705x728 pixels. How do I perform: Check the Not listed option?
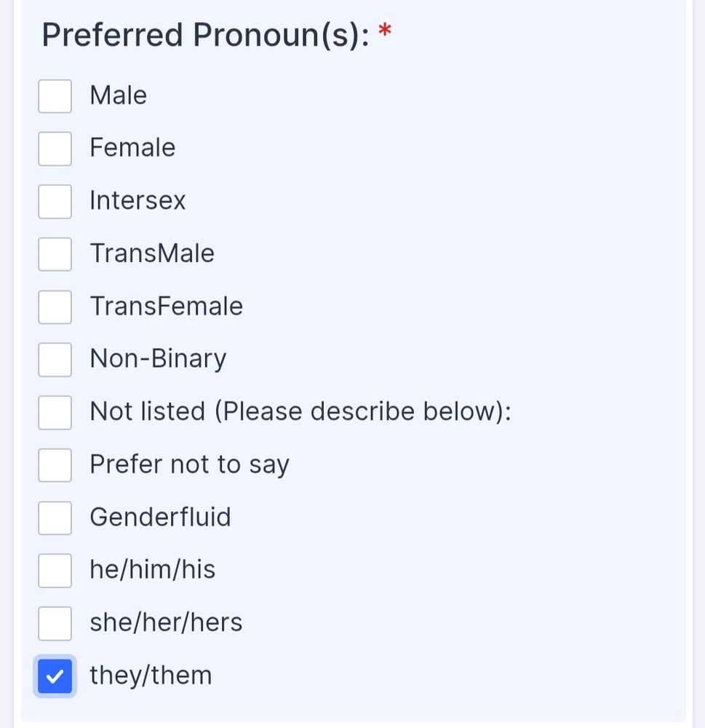point(55,412)
